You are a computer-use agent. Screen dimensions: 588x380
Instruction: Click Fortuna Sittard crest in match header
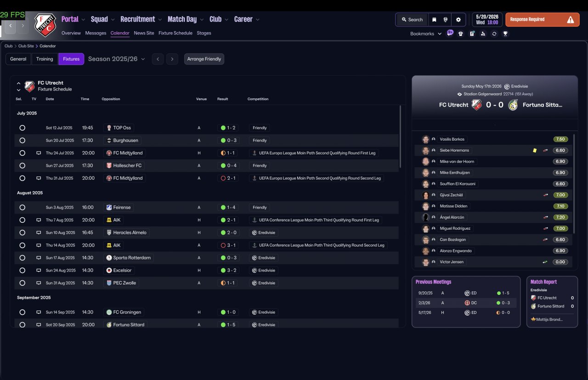(x=513, y=105)
